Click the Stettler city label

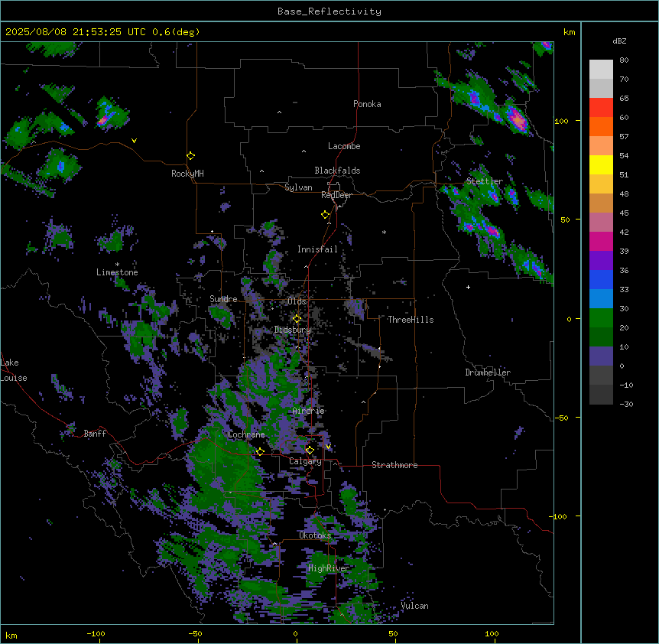click(x=484, y=181)
